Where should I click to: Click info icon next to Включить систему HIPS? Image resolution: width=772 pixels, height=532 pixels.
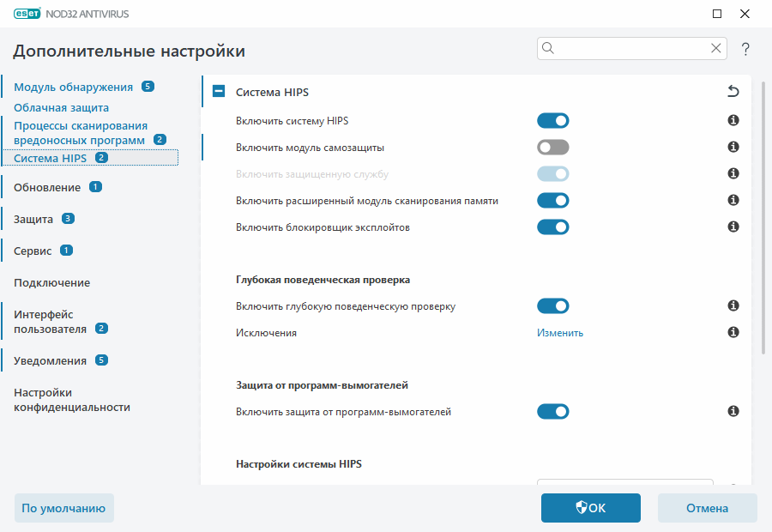[733, 121]
